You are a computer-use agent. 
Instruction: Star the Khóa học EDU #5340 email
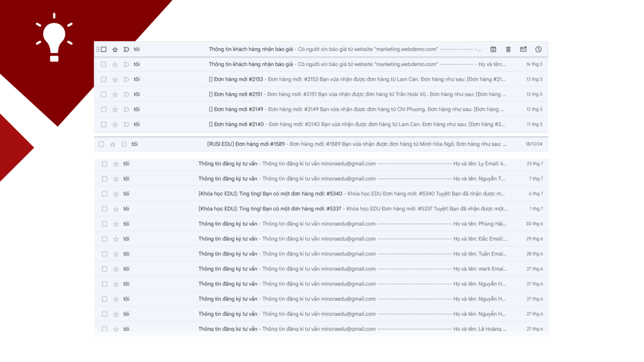tap(116, 194)
